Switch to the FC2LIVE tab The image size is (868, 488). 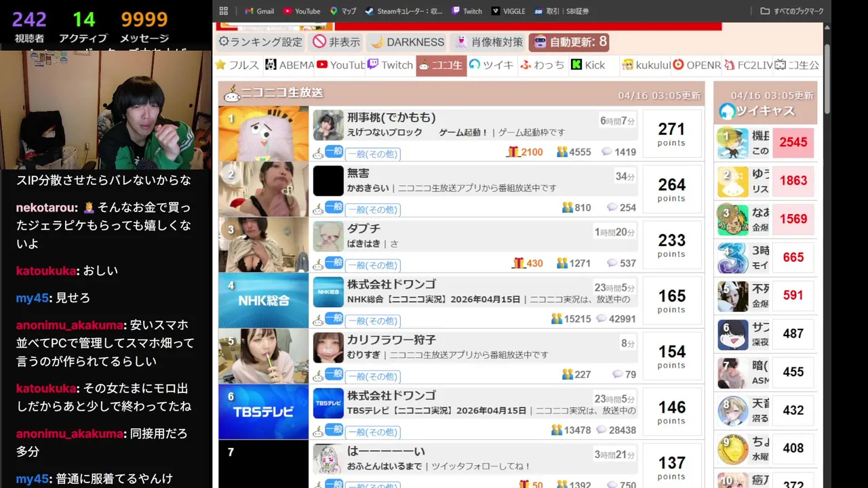747,65
